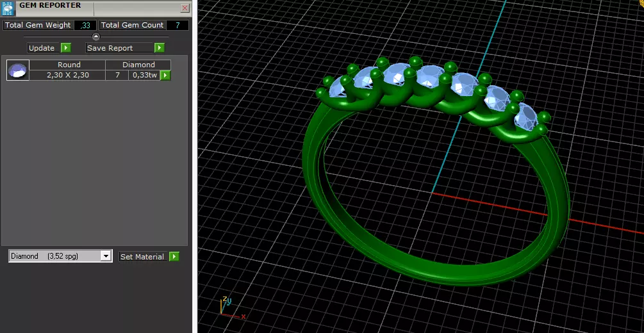Select the round gem thumbnail in the list
Image resolution: width=644 pixels, height=333 pixels.
click(x=18, y=70)
